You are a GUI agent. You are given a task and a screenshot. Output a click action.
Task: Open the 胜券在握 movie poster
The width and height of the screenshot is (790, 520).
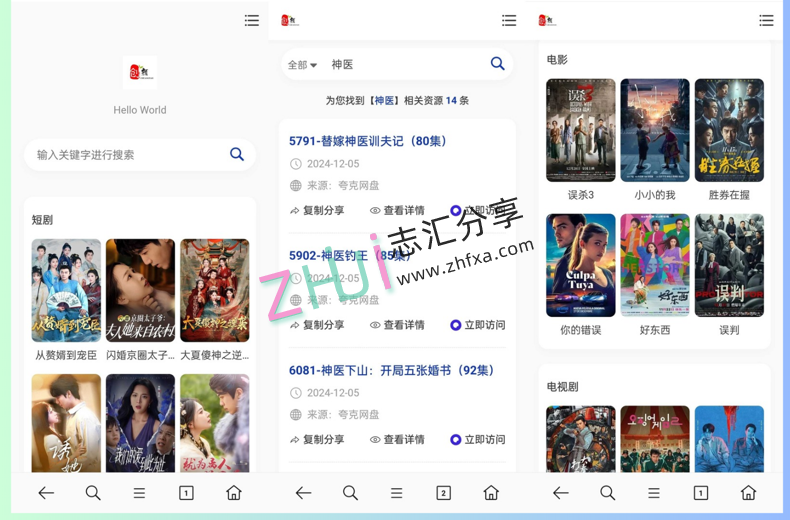(729, 130)
